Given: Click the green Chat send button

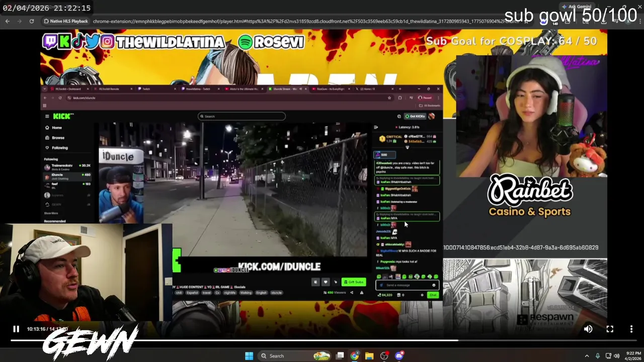Looking at the screenshot, I should [x=433, y=295].
